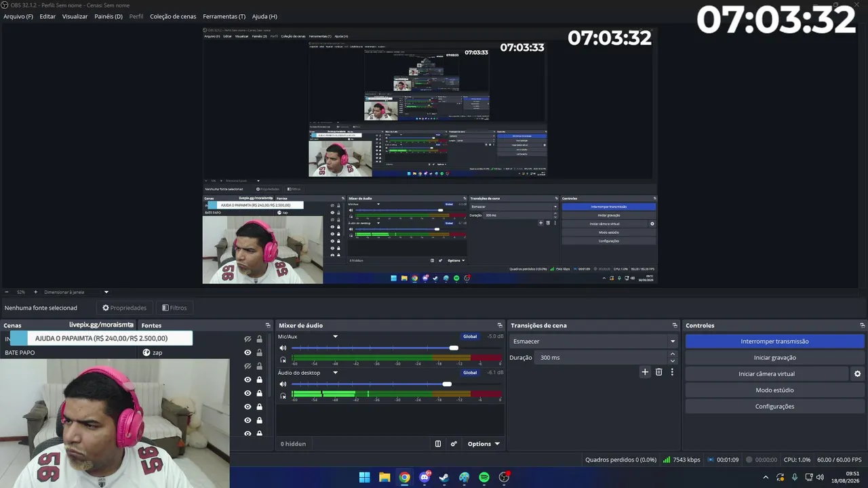The height and width of the screenshot is (488, 868).
Task: Open Configurações button
Action: coord(774,406)
